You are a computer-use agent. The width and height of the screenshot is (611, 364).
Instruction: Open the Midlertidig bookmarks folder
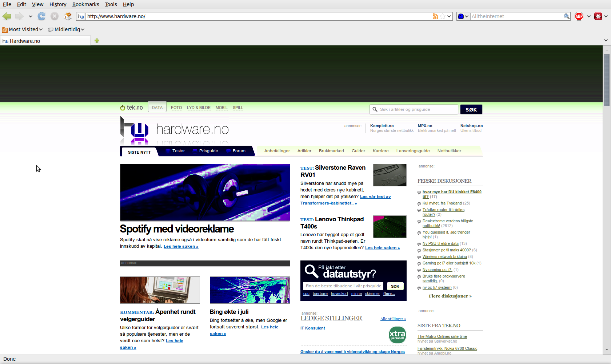[66, 29]
